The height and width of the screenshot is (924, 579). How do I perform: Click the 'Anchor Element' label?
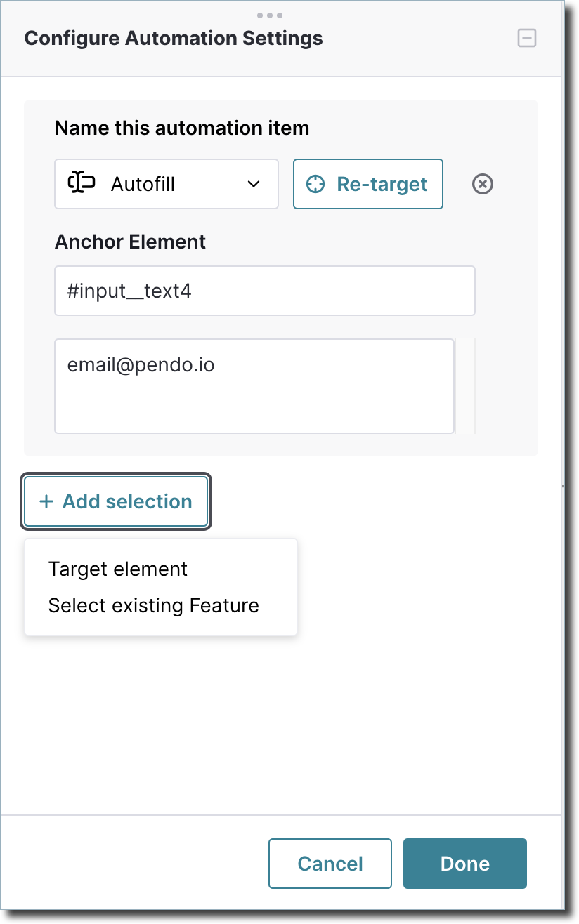[131, 242]
